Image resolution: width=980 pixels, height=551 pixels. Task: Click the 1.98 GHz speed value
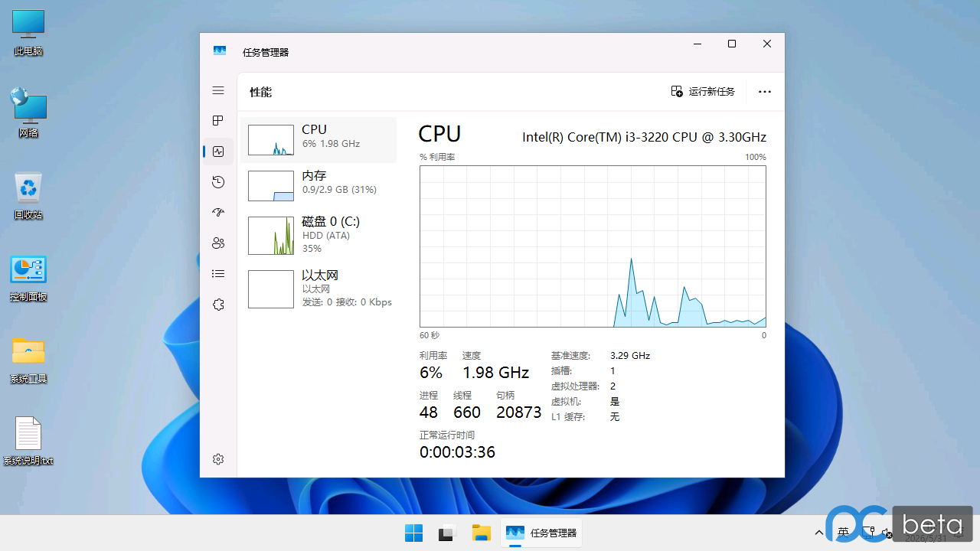point(495,373)
